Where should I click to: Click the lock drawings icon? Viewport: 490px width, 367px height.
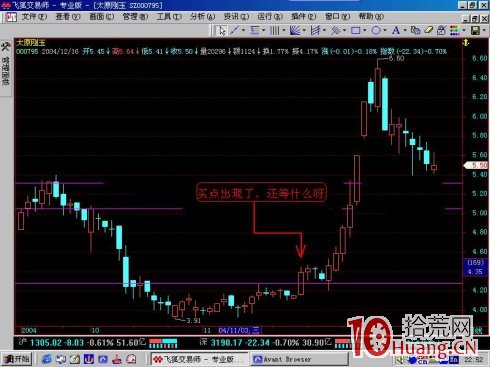click(x=441, y=30)
